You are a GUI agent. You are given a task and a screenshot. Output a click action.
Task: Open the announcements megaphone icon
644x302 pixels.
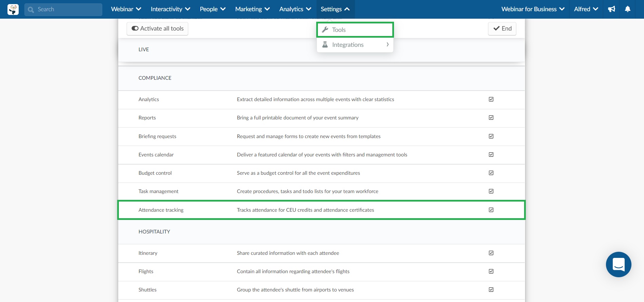tap(612, 9)
